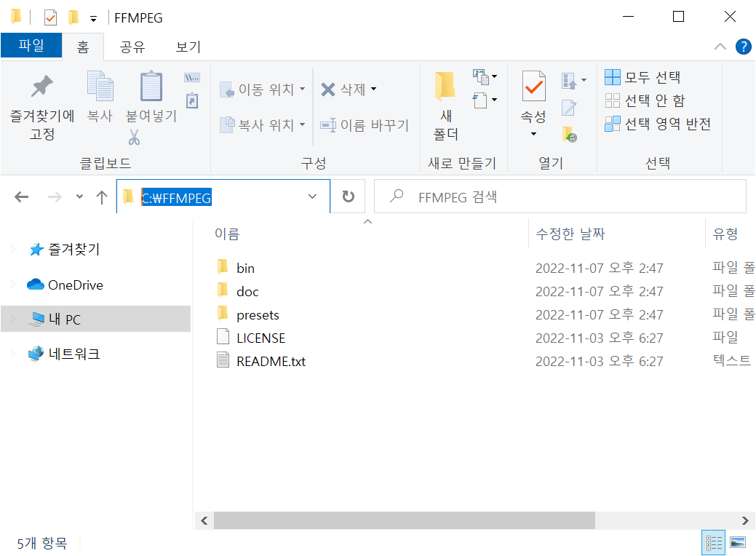This screenshot has width=756, height=556.
Task: Go back with the left arrow
Action: [22, 196]
